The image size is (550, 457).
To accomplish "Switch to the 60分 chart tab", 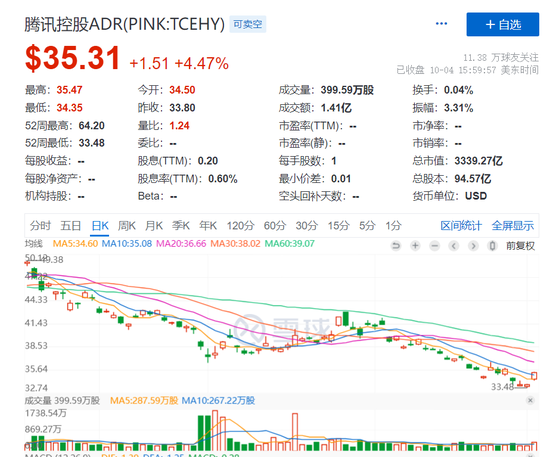I will 275,226.
